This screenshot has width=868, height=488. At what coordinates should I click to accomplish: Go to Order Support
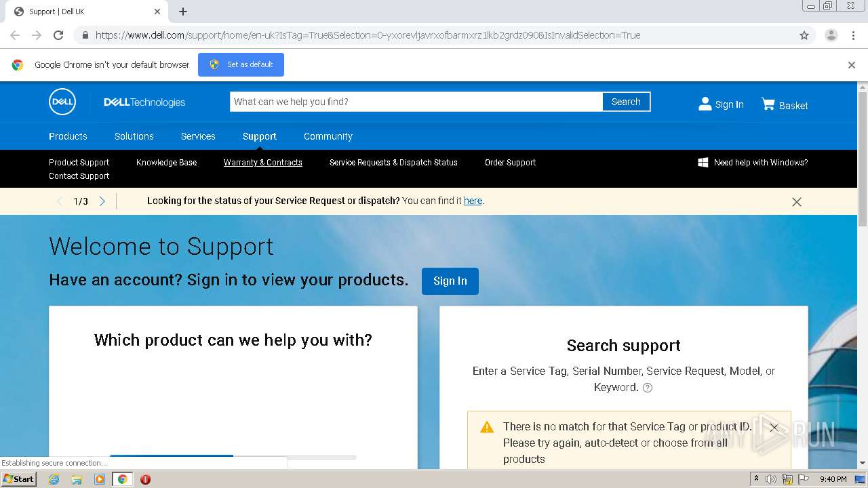[510, 163]
